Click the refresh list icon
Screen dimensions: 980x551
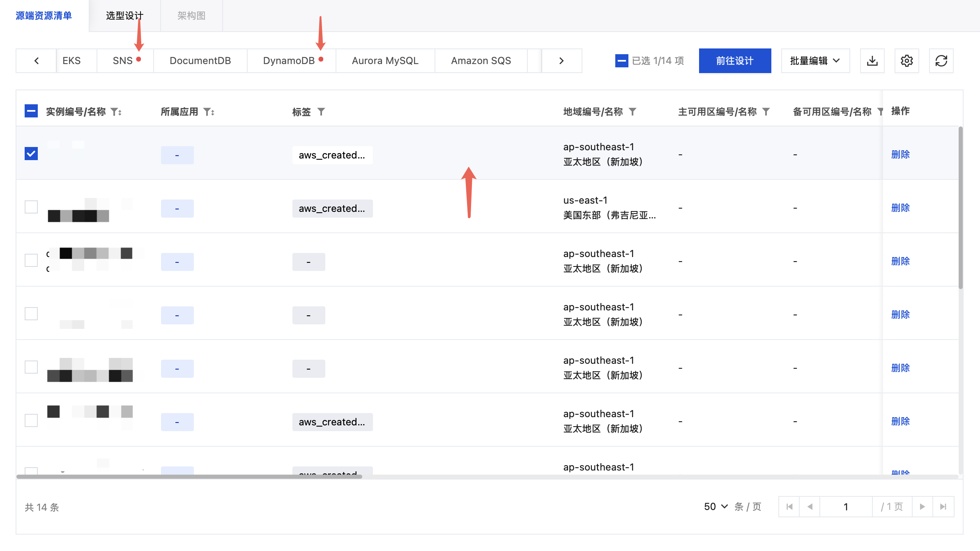point(941,61)
